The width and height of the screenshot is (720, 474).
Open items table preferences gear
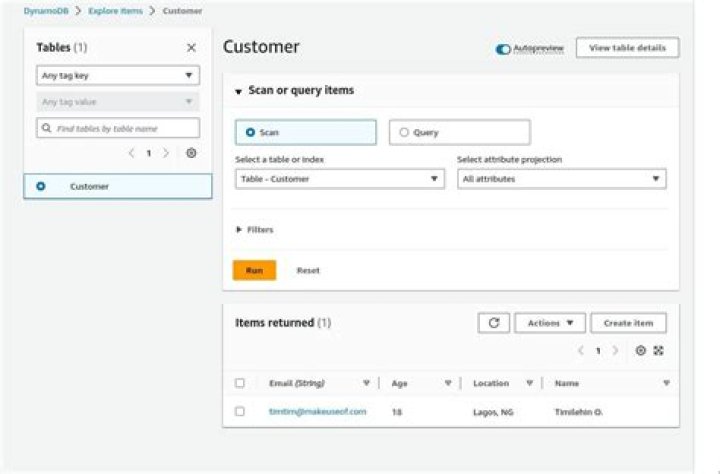(641, 350)
